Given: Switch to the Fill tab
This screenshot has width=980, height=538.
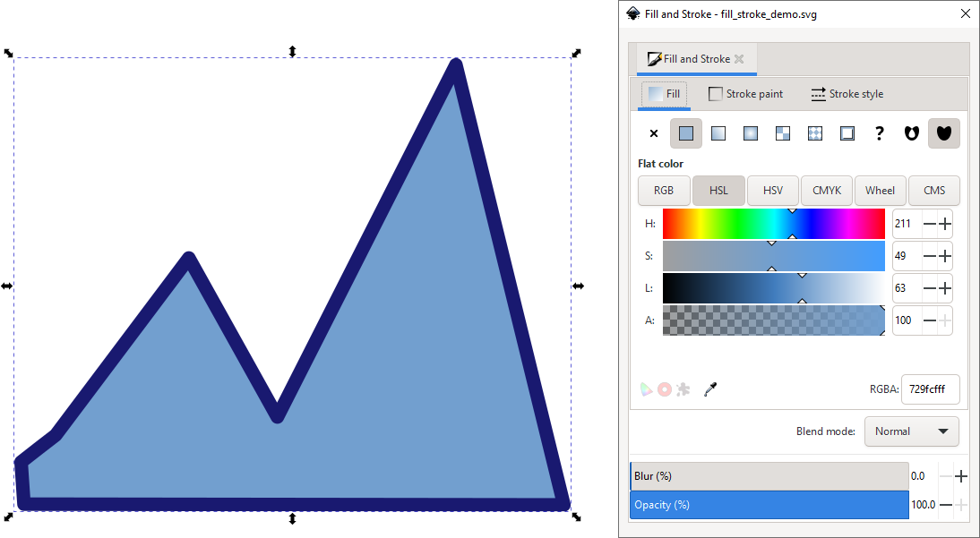Looking at the screenshot, I should click(665, 94).
